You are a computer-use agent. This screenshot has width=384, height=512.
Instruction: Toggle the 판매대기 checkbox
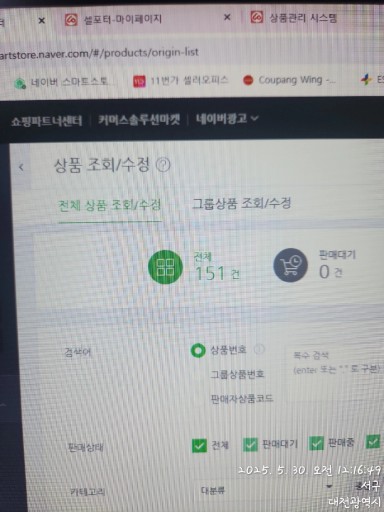(x=250, y=444)
